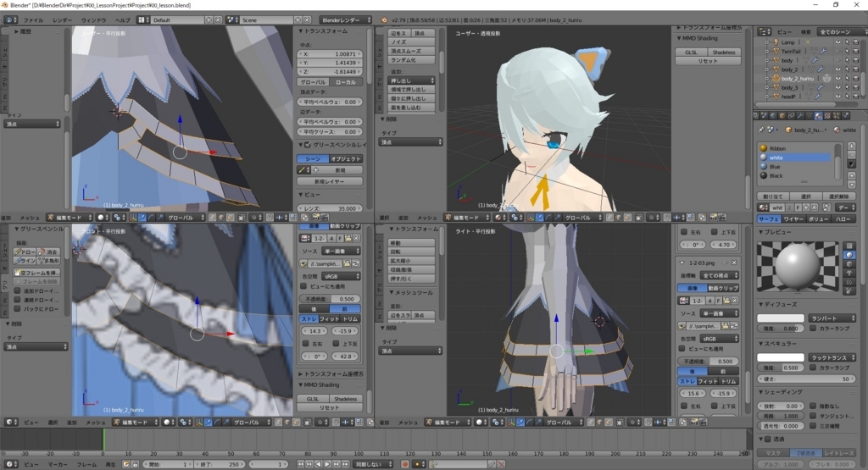Jump to timeline start frame

301,464
